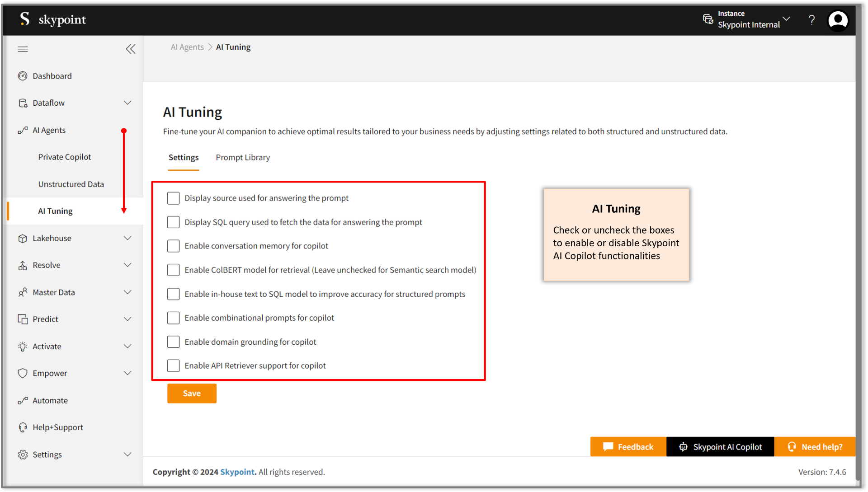868x492 pixels.
Task: Enable API Retriever support checkbox
Action: [x=173, y=366]
